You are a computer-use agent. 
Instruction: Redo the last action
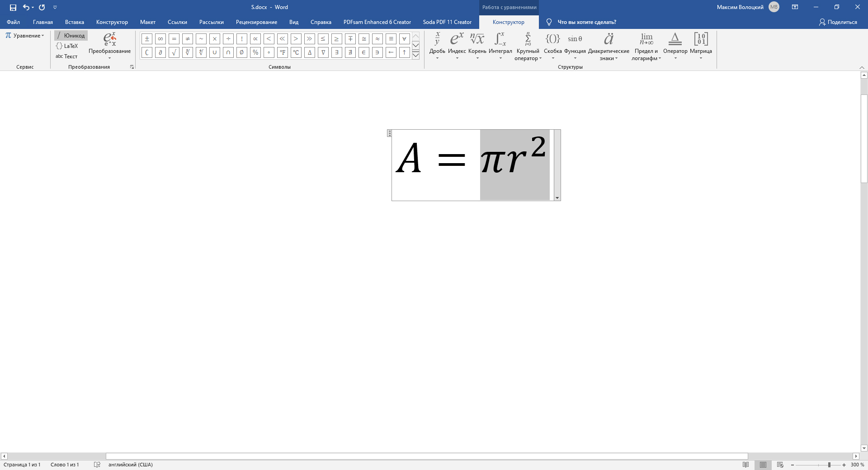pos(42,7)
